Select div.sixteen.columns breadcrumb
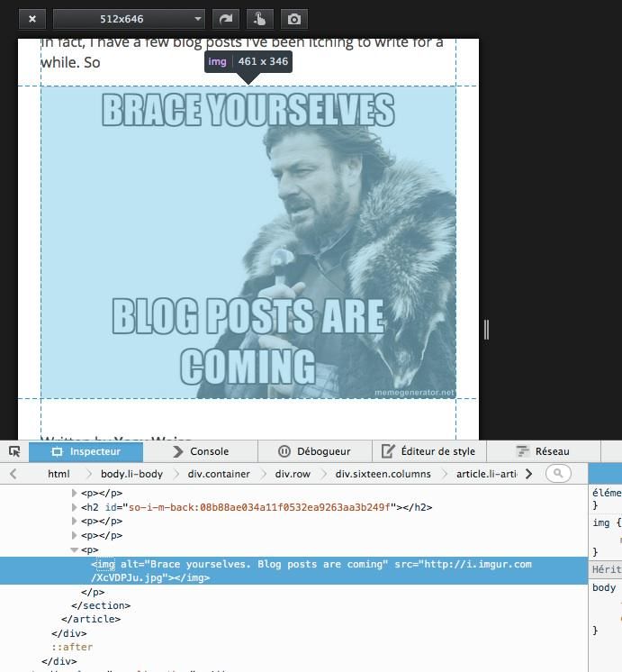This screenshot has width=622, height=672. click(383, 474)
